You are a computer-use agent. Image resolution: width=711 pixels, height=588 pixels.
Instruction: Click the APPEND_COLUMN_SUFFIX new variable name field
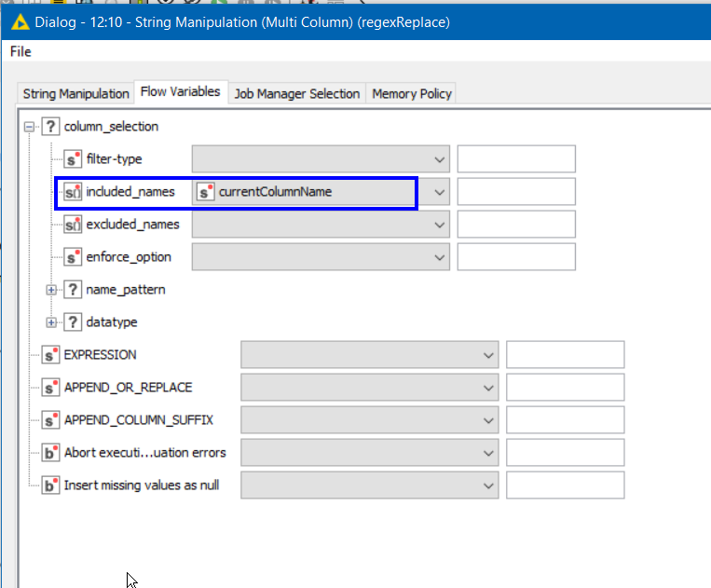[x=565, y=420]
